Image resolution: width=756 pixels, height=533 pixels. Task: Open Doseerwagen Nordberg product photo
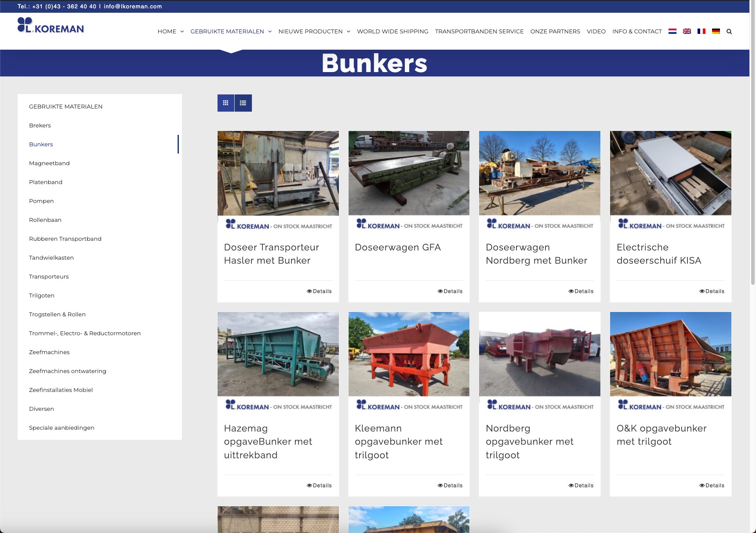click(540, 181)
